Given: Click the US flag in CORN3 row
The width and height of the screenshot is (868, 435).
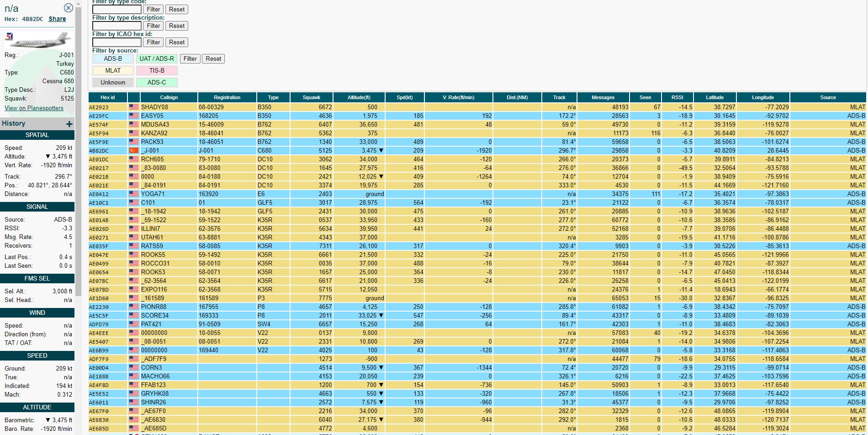Looking at the screenshot, I should 133,367.
